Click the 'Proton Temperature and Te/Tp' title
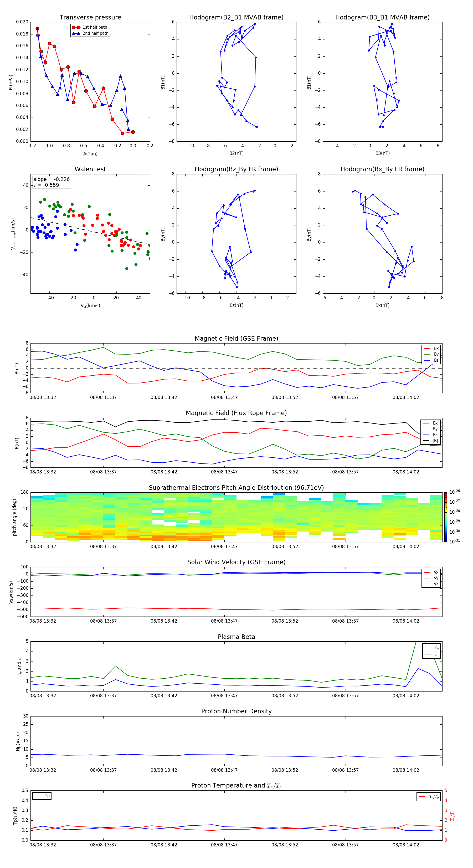The width and height of the screenshot is (473, 868). tap(236, 786)
